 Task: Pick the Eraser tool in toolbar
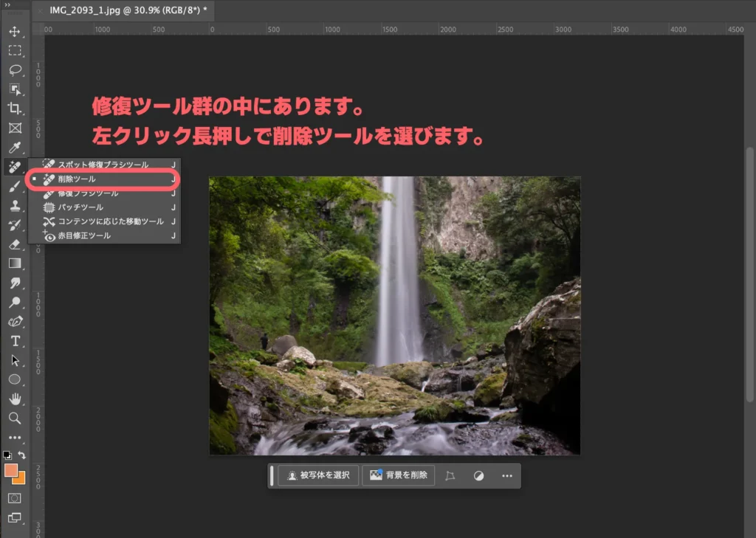pos(14,244)
